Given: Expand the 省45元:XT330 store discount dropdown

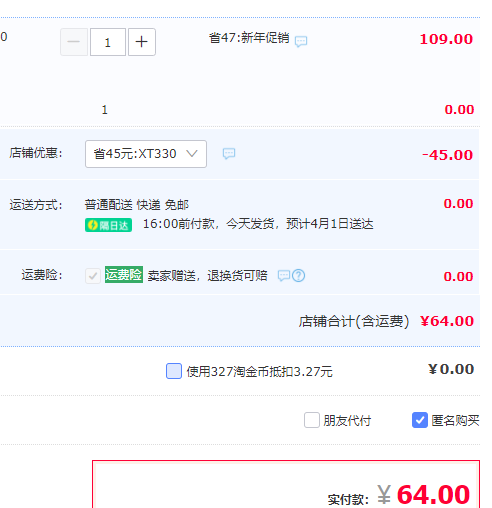Looking at the screenshot, I should click(146, 154).
